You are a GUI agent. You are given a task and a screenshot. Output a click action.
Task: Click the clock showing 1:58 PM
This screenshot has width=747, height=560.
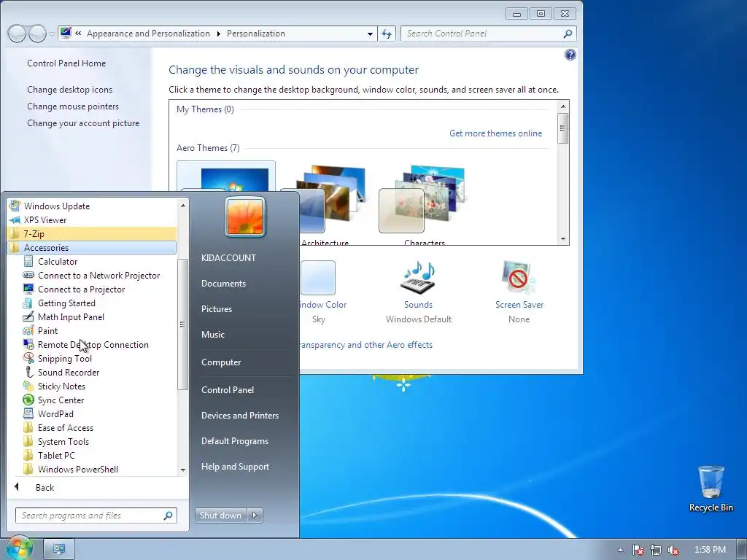click(710, 550)
